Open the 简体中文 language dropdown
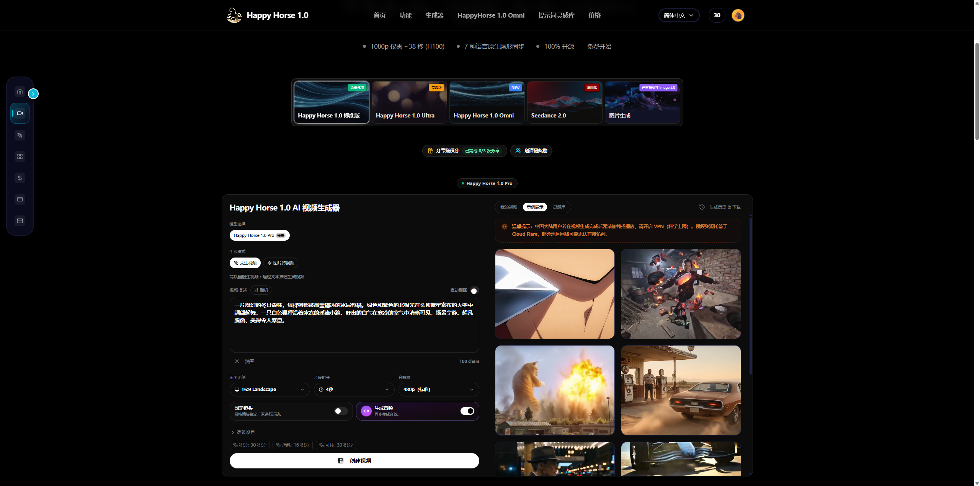The image size is (980, 486). [x=679, y=15]
